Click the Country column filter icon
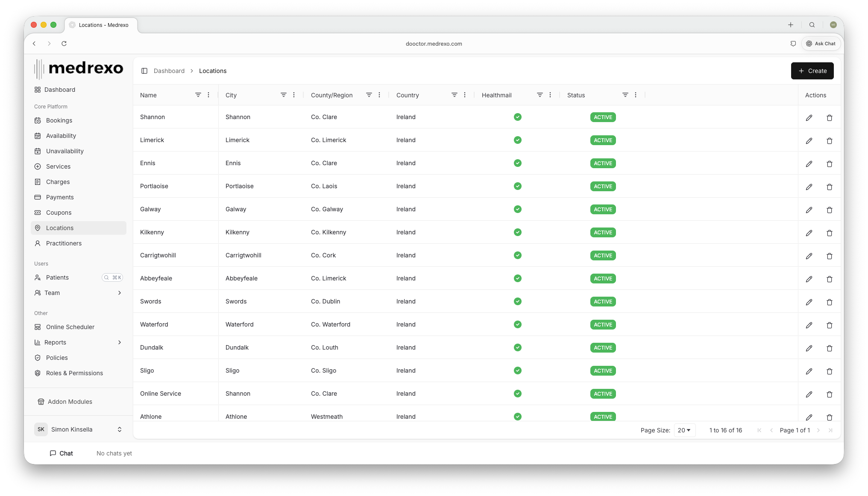Screen dimensions: 868x496 [454, 95]
